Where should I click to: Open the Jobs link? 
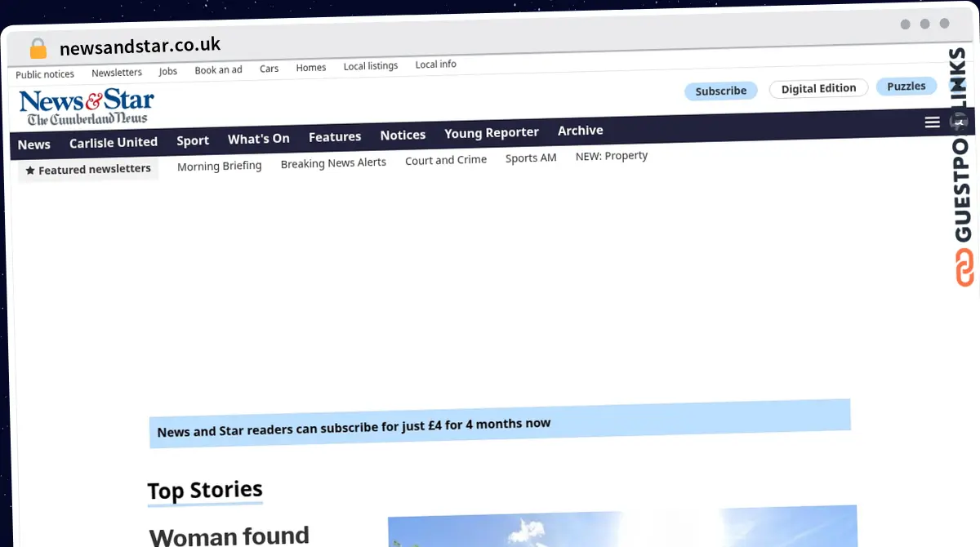coord(168,71)
